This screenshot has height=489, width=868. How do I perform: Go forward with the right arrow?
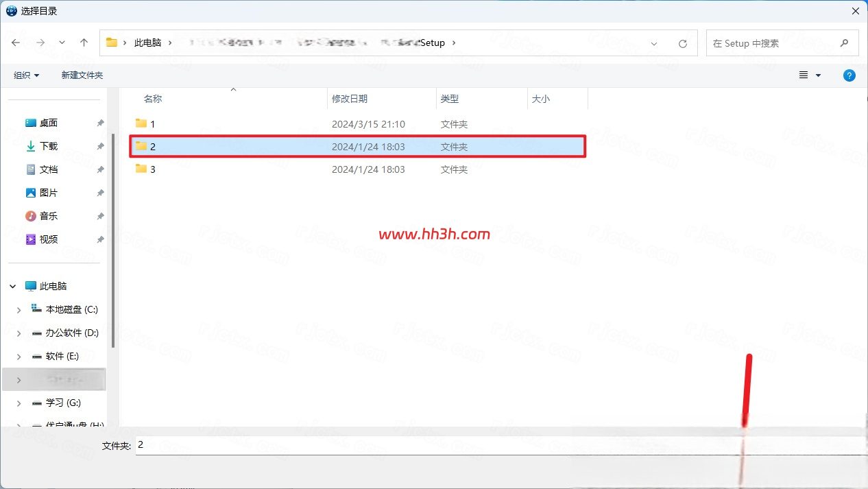(40, 43)
